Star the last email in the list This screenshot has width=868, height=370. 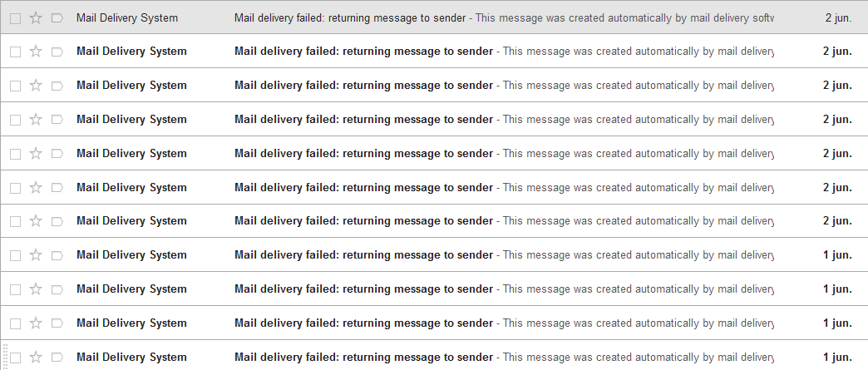(36, 358)
